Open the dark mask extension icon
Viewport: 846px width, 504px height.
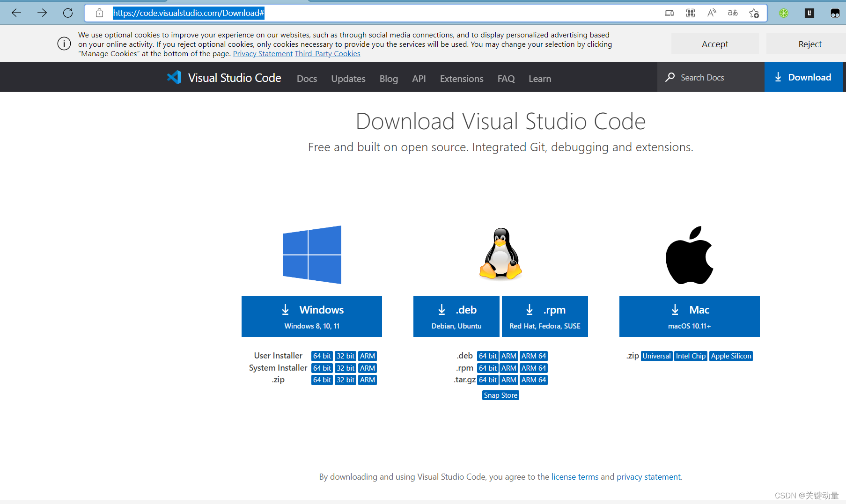835,13
